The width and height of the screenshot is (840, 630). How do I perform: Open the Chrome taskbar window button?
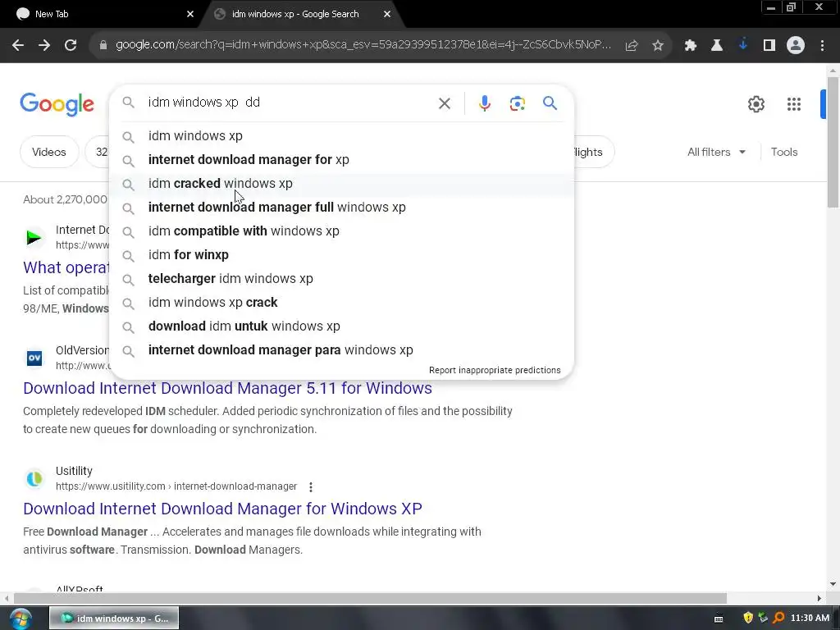pos(114,619)
